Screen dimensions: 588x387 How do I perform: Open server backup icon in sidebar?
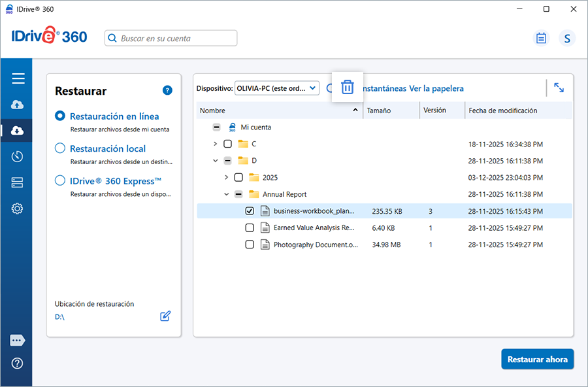[x=18, y=183]
